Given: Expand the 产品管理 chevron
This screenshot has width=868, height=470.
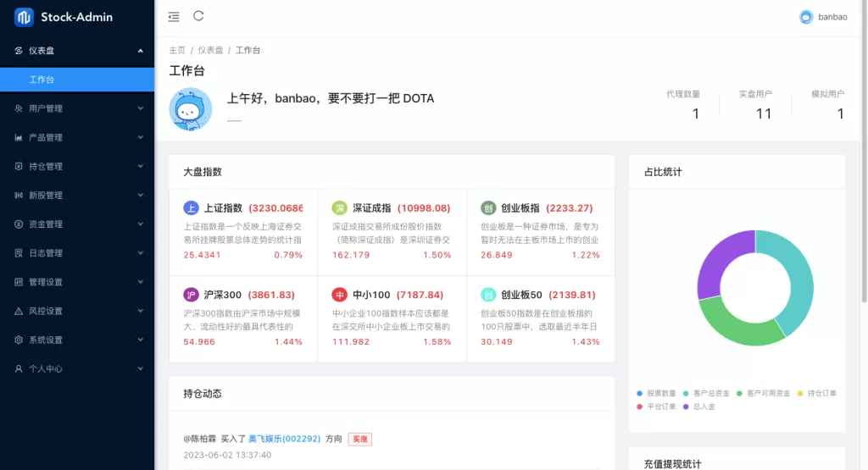Looking at the screenshot, I should coord(141,137).
